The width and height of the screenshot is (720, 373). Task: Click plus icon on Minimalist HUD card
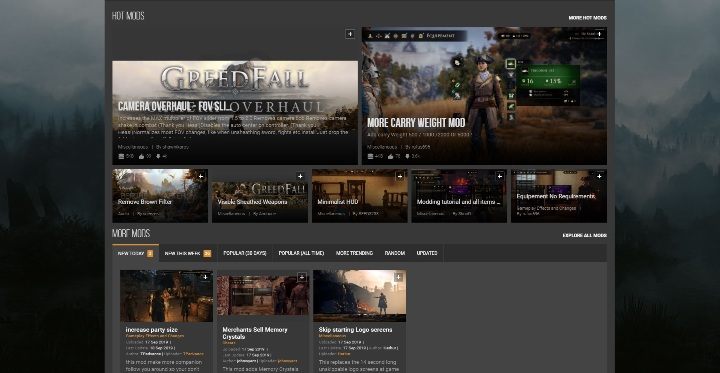[400, 176]
